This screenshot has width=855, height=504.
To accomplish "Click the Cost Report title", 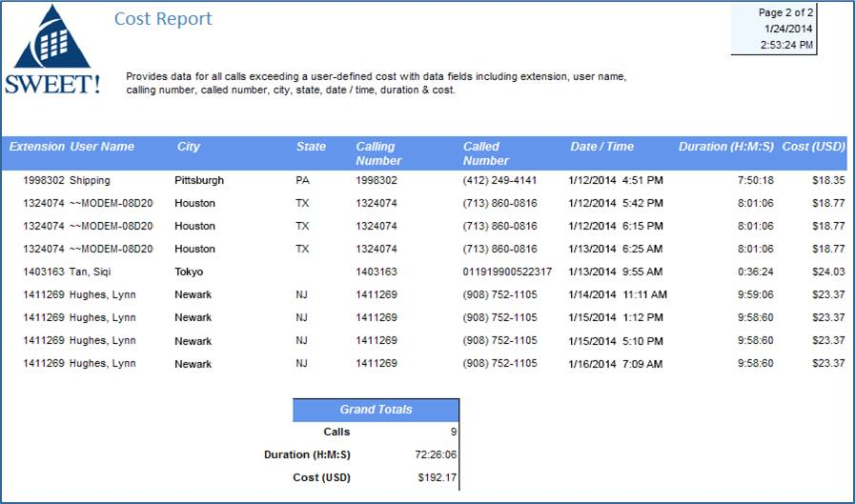I will point(163,18).
